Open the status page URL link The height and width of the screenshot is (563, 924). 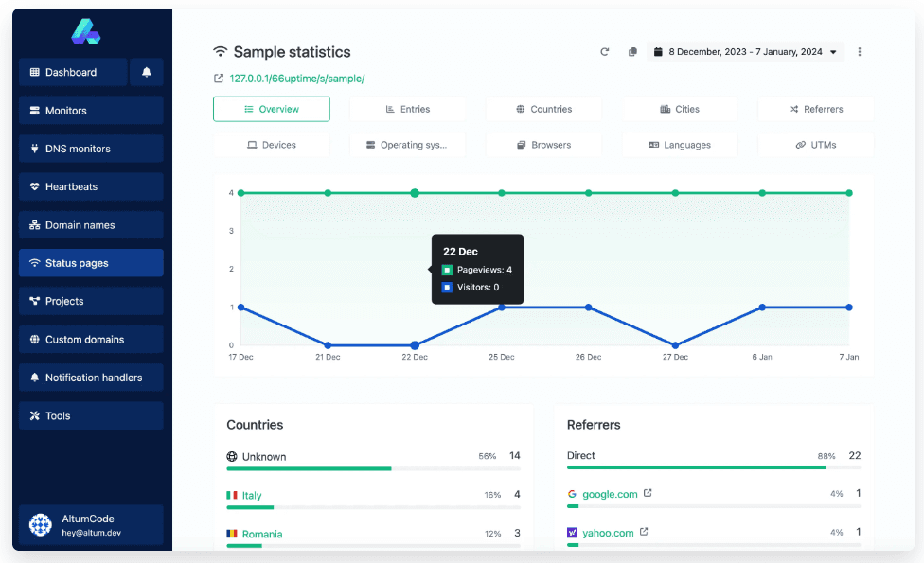pyautogui.click(x=296, y=79)
